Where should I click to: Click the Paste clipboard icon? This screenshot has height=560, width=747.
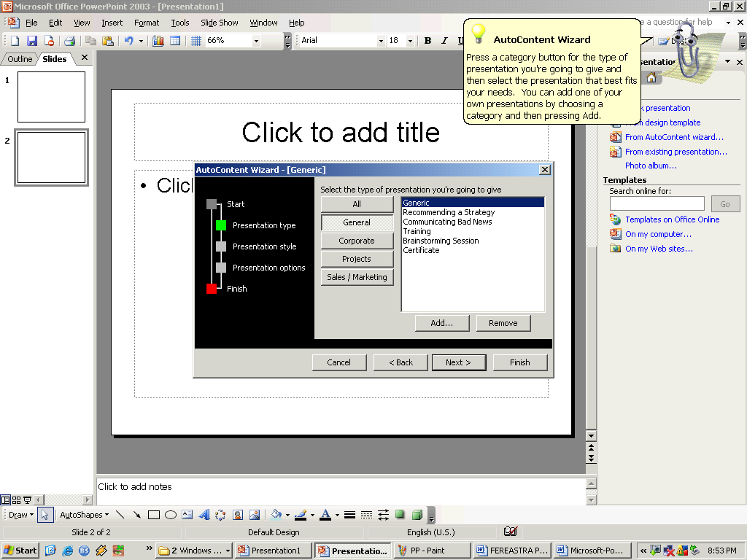pyautogui.click(x=108, y=41)
